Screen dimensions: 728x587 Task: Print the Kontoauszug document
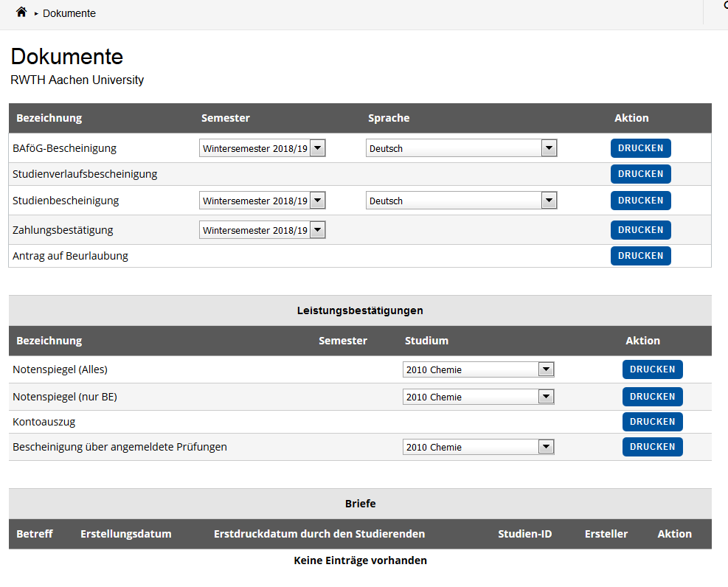(x=652, y=421)
